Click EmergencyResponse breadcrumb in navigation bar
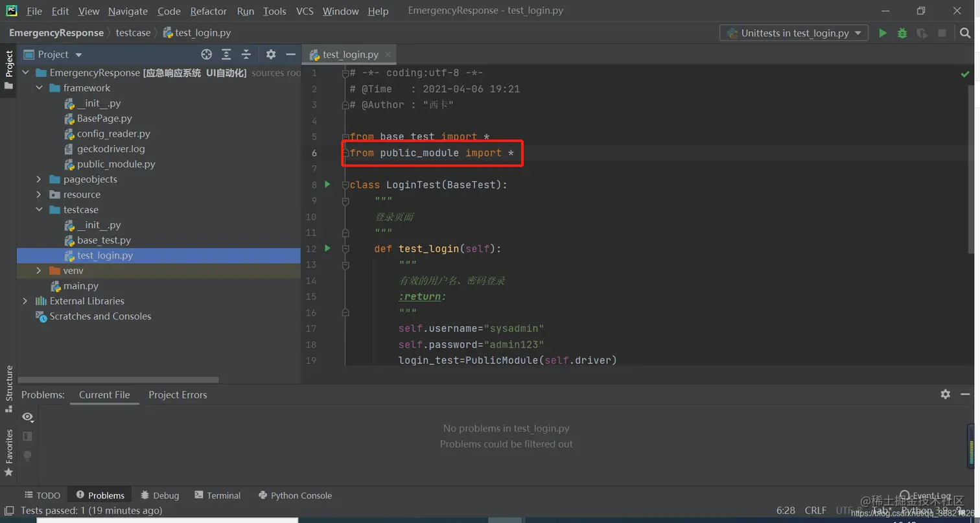Viewport: 980px width, 523px height. pos(56,32)
